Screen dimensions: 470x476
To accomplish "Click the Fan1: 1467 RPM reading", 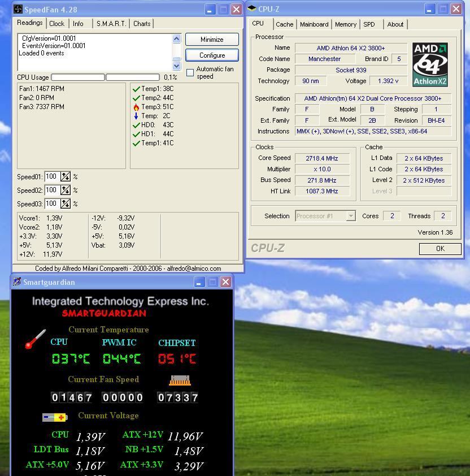I will pyautogui.click(x=42, y=89).
